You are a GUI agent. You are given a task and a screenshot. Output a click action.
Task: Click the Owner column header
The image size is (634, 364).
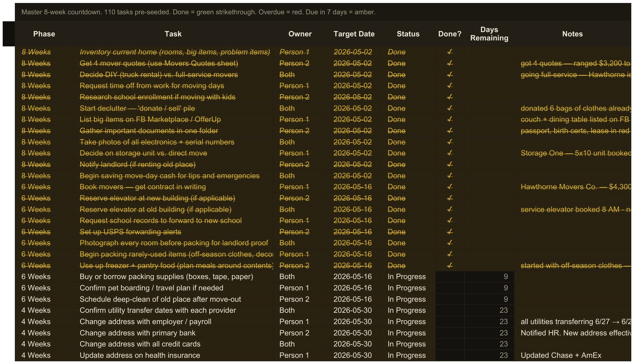click(x=300, y=34)
